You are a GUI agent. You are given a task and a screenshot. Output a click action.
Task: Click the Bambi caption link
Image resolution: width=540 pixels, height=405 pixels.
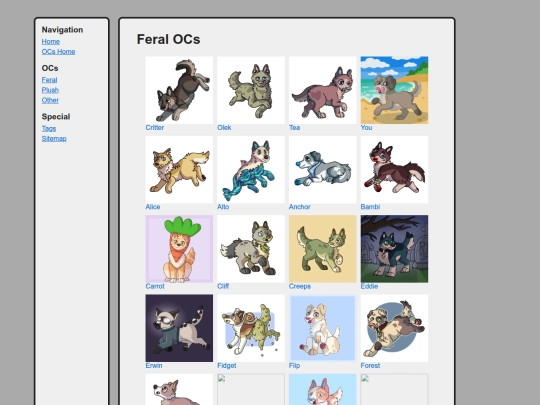coord(370,207)
